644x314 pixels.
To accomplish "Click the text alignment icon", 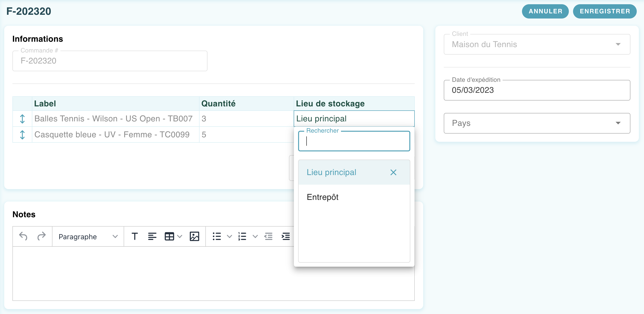I will pyautogui.click(x=152, y=236).
